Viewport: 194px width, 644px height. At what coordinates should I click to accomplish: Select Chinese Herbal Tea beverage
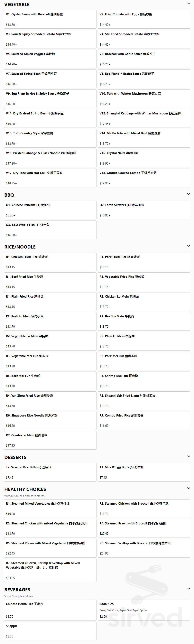(50, 610)
